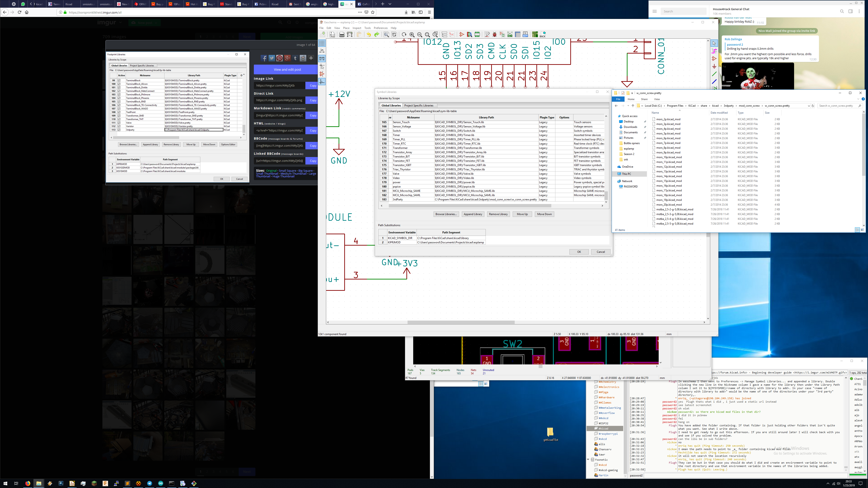Click the Arduino icon in Windows taskbar
868x488 pixels.
[161, 483]
